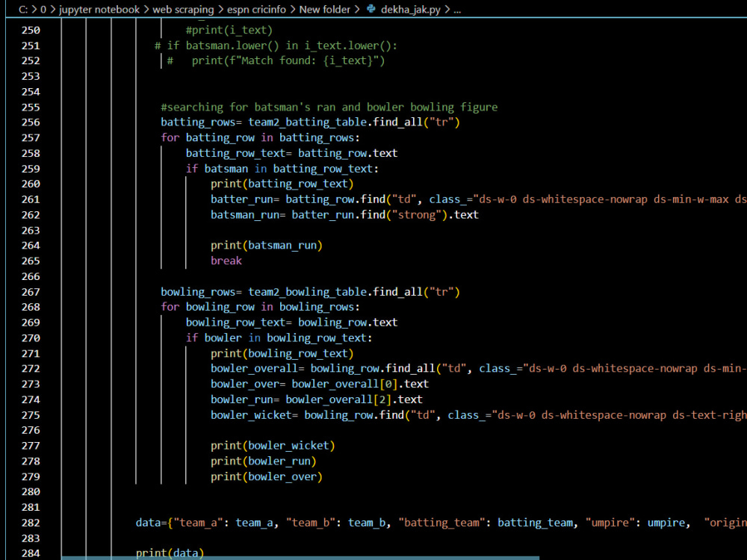Place cursor on 'batting_rows' variable line 256
Image resolution: width=747 pixels, height=560 pixels.
click(x=198, y=122)
